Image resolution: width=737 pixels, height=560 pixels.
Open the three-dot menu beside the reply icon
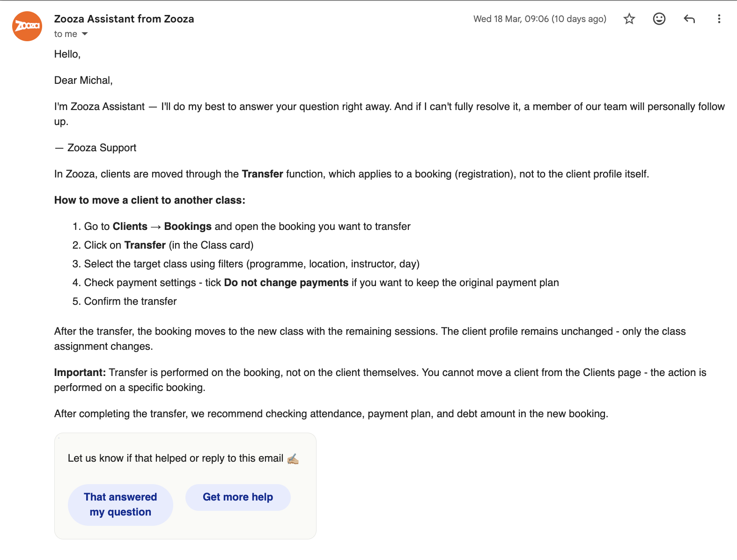click(x=719, y=19)
